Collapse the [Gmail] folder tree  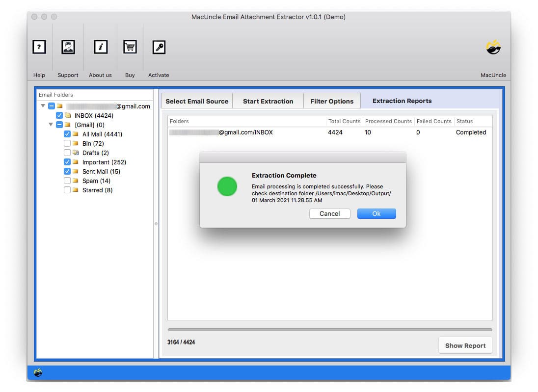click(x=51, y=124)
